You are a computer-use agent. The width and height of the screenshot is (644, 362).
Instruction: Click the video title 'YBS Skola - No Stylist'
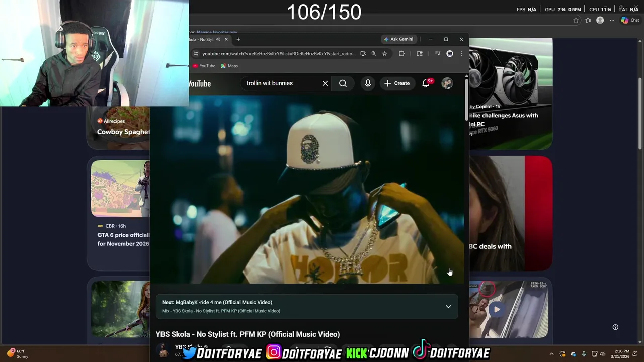(248, 334)
